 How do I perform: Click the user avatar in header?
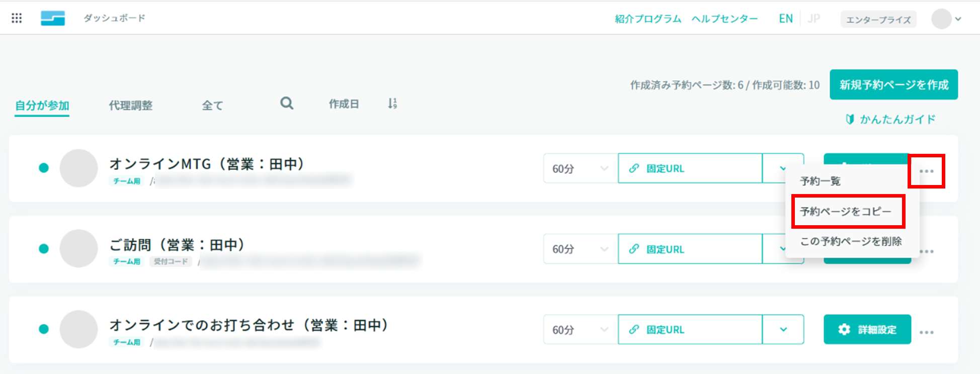[941, 19]
